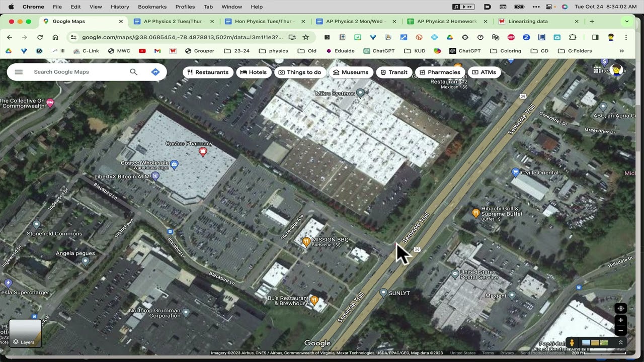Click the Street View pegman icon
This screenshot has width=644, height=362.
[x=572, y=342]
